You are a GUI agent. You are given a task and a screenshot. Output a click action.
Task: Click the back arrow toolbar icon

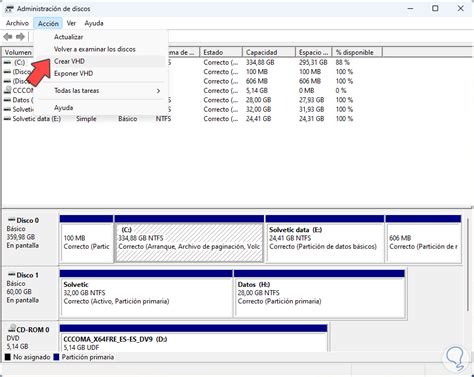[x=8, y=37]
